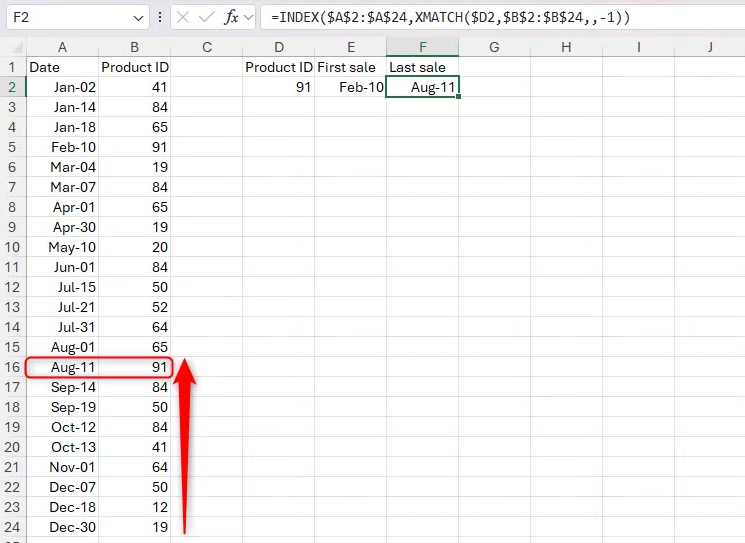The image size is (745, 543).
Task: Click the three-dot handle beside Name Box
Action: [160, 18]
